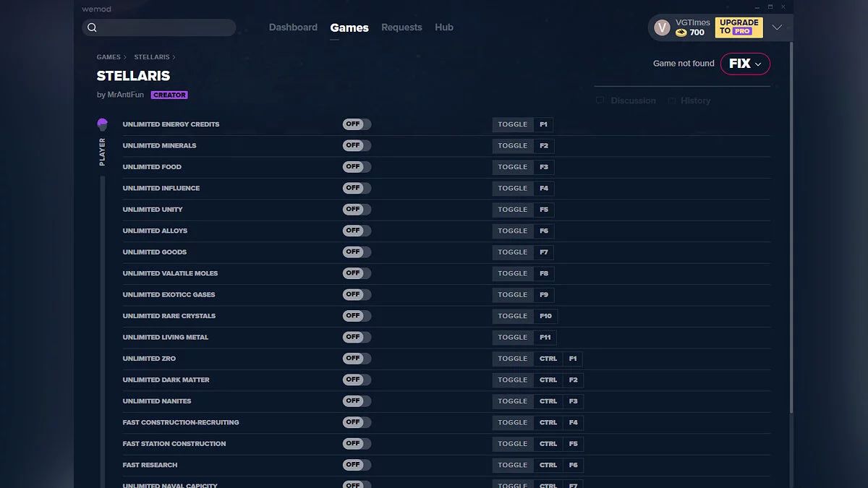The height and width of the screenshot is (488, 868).
Task: Turn on Unlimited Influence switch
Action: (357, 188)
